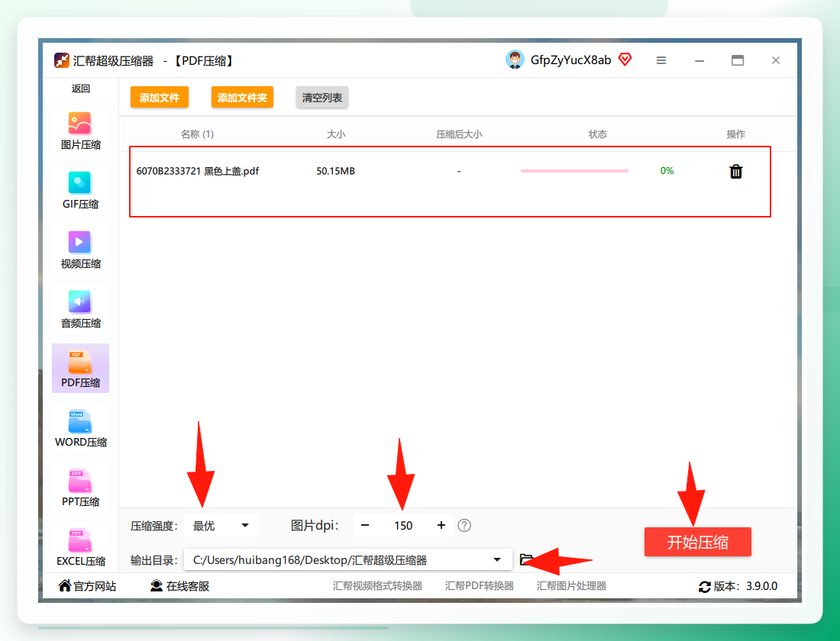Start compression with 开始压缩 button
This screenshot has height=641, width=840.
pos(697,542)
